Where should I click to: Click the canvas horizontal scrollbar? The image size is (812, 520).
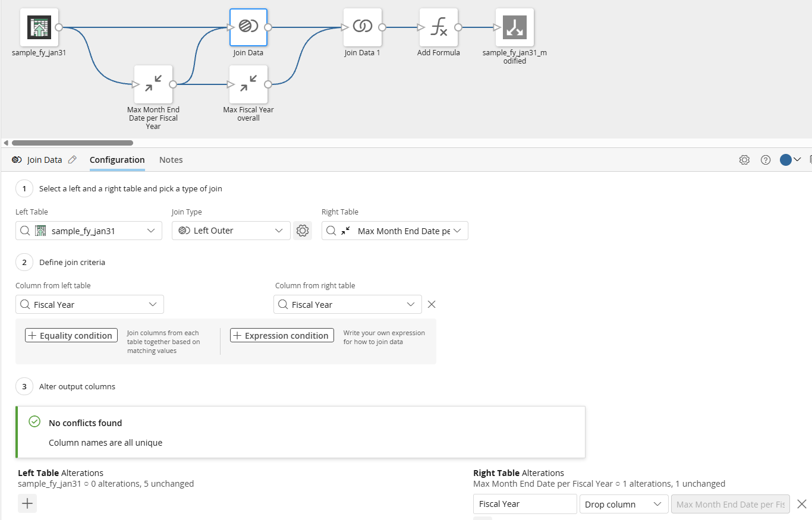pos(72,143)
